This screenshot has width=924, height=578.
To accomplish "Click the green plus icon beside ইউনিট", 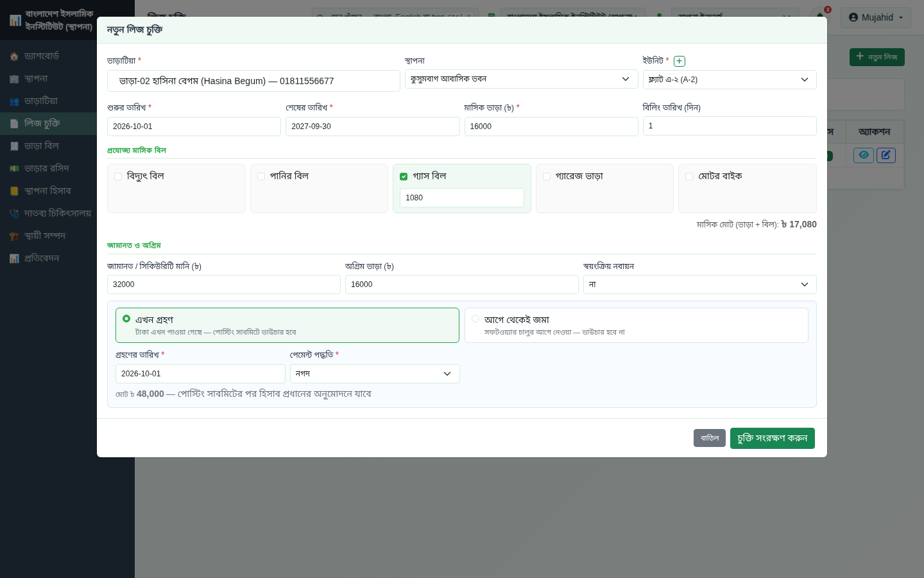I will click(680, 61).
